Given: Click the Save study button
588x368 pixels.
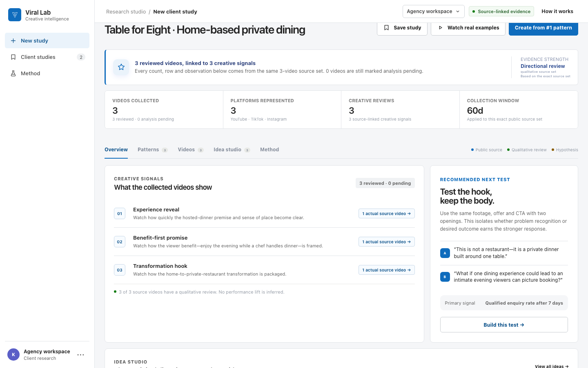Looking at the screenshot, I should 402,28.
